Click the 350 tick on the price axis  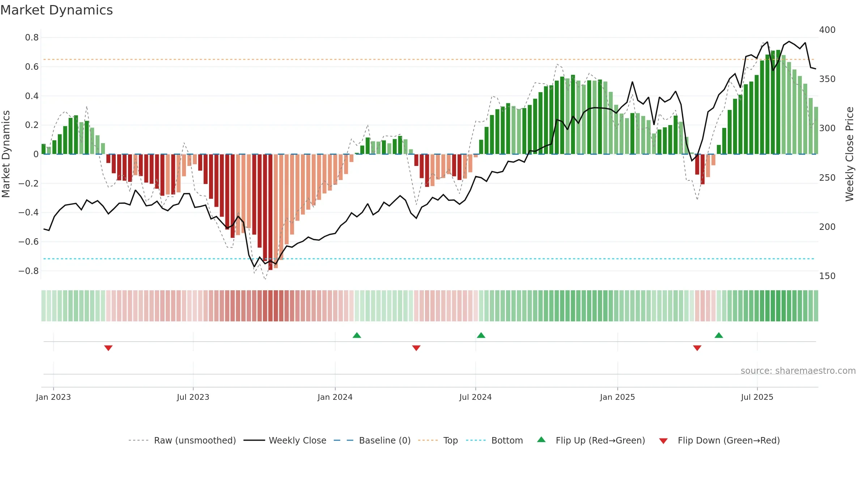[827, 79]
